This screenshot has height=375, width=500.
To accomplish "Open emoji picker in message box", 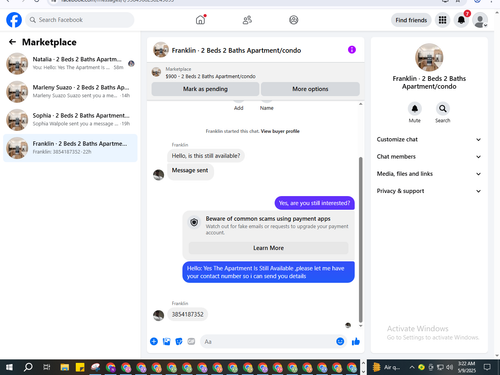I will (340, 341).
